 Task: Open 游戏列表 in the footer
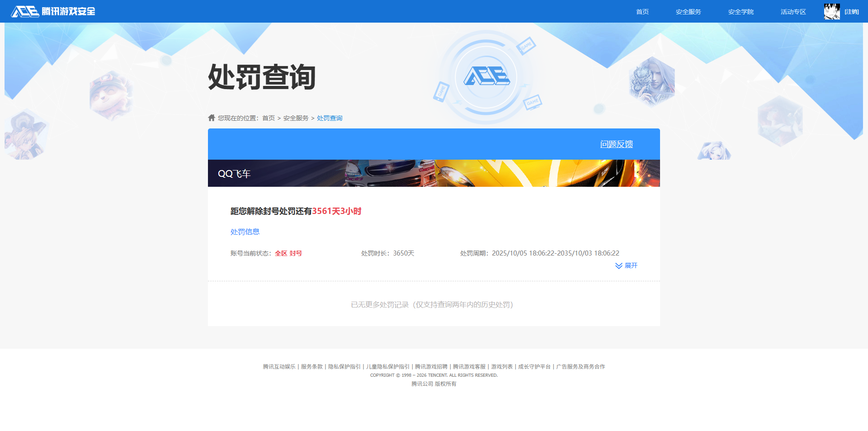502,367
